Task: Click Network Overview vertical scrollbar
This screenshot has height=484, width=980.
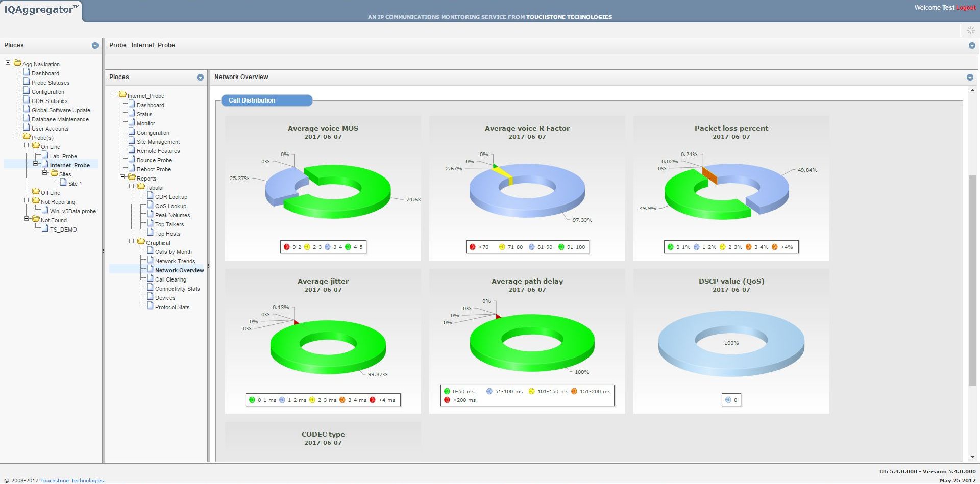Action: (972, 280)
